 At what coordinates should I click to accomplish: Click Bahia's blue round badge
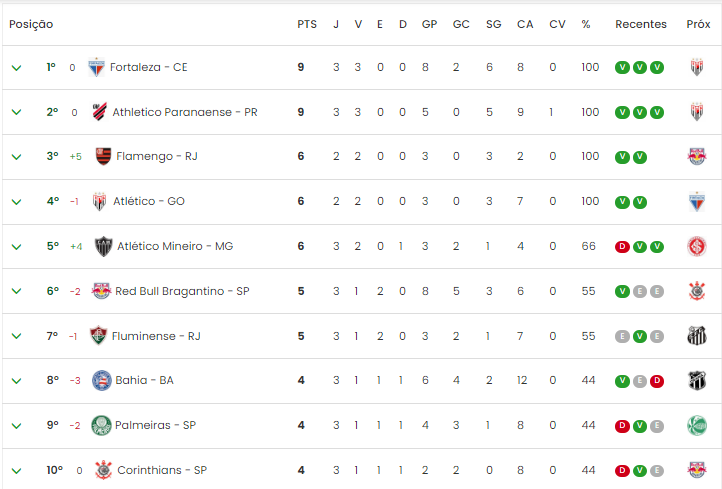[102, 380]
